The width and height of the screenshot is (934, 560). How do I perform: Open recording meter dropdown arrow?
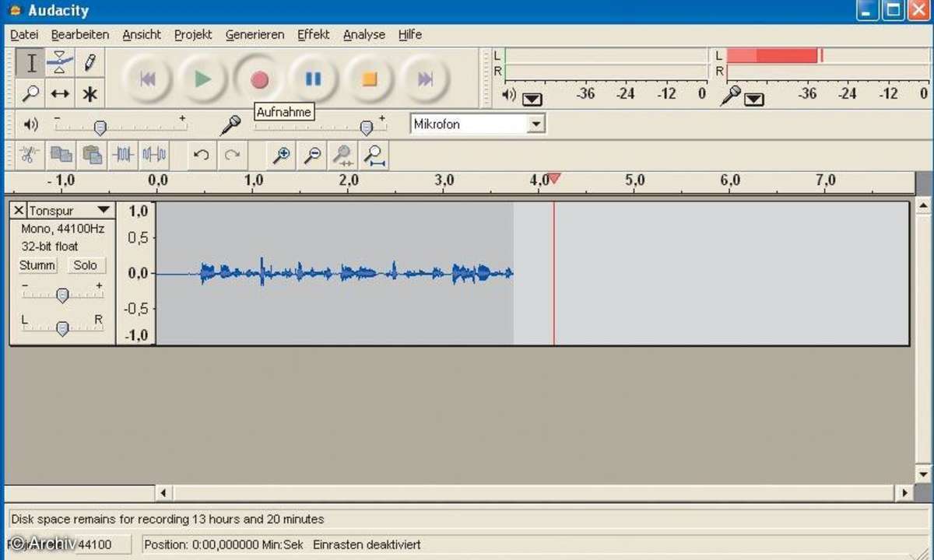(754, 99)
